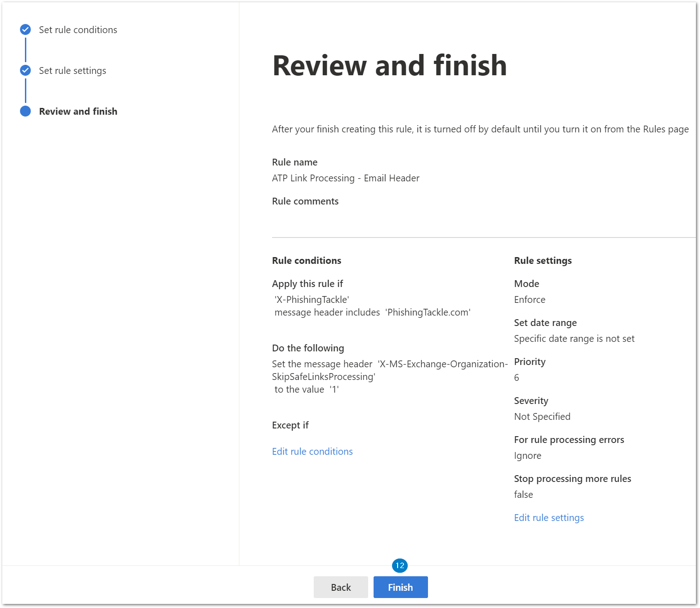Viewport: 700px width, 608px height.
Task: Click the current step dot beside Review and finish
Action: click(x=25, y=111)
